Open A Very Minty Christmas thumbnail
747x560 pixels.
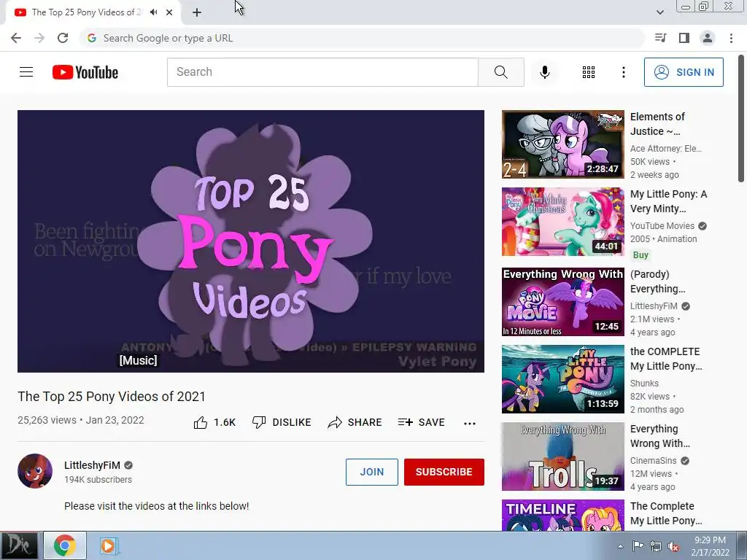point(562,222)
